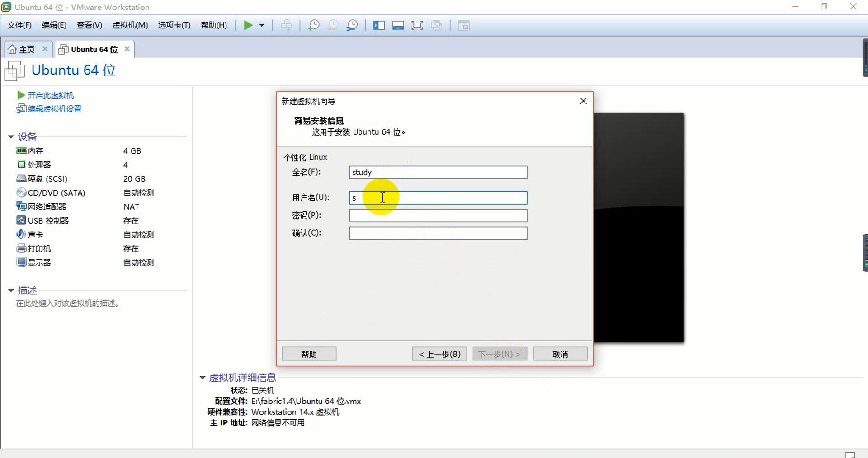Click the 帮助 button in wizard
The width and height of the screenshot is (868, 458).
(309, 354)
